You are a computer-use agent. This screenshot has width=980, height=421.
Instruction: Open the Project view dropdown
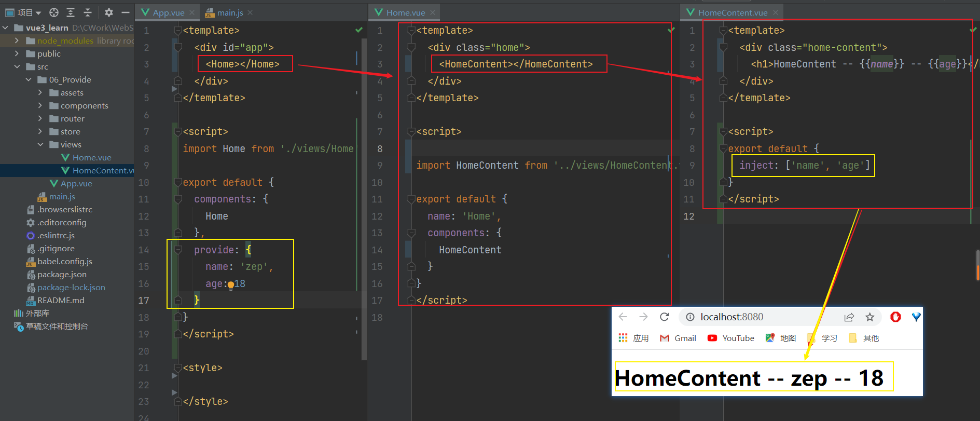pyautogui.click(x=23, y=12)
